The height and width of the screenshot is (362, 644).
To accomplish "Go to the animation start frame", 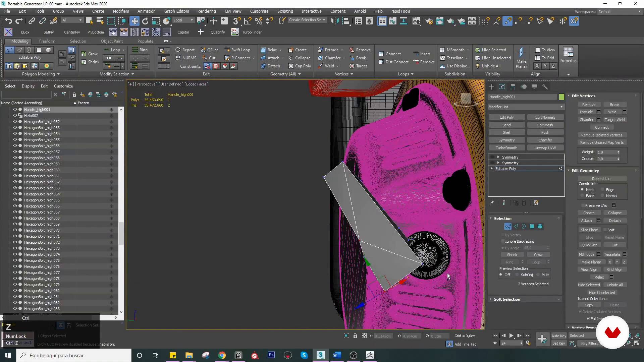I will [495, 336].
